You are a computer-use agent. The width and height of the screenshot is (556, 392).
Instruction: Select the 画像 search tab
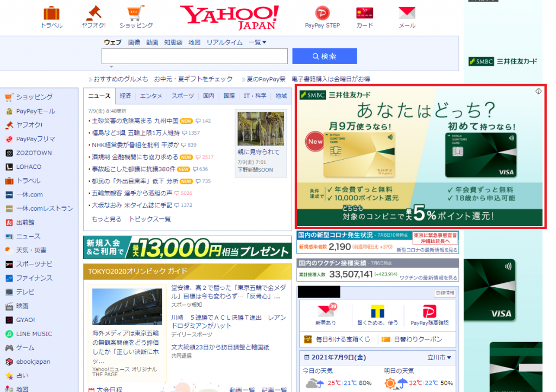click(x=134, y=42)
